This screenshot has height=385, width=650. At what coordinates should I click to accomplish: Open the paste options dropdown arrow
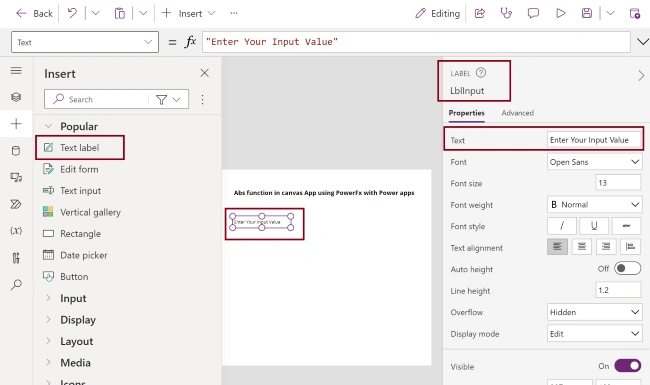coord(143,13)
